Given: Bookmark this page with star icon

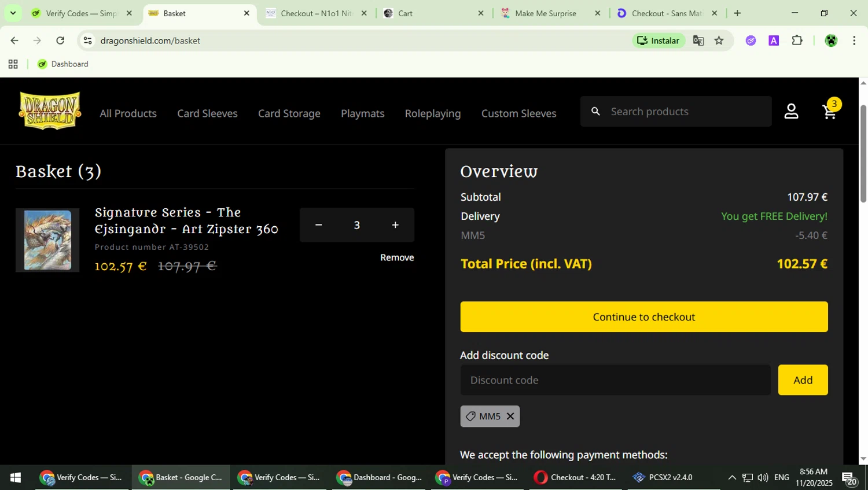Looking at the screenshot, I should pyautogui.click(x=719, y=40).
